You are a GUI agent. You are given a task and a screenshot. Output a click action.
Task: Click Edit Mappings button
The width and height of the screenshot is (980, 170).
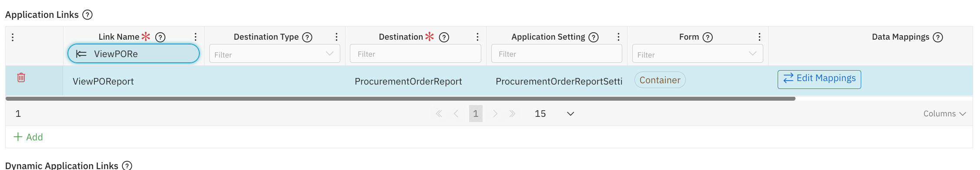(819, 79)
